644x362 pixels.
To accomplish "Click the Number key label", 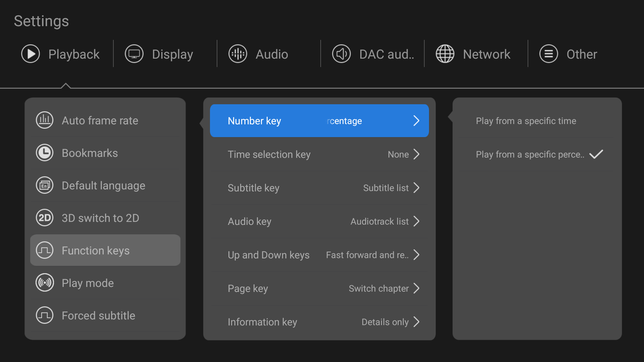I will pyautogui.click(x=254, y=121).
